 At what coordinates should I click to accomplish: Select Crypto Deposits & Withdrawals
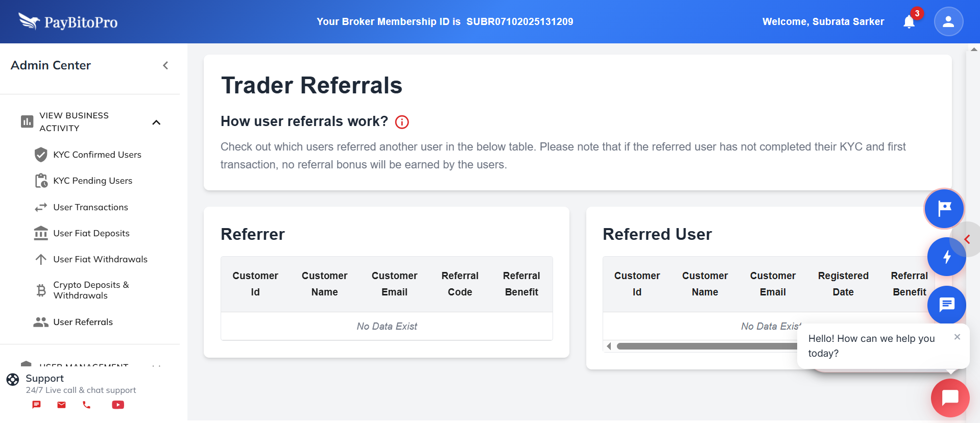click(91, 290)
